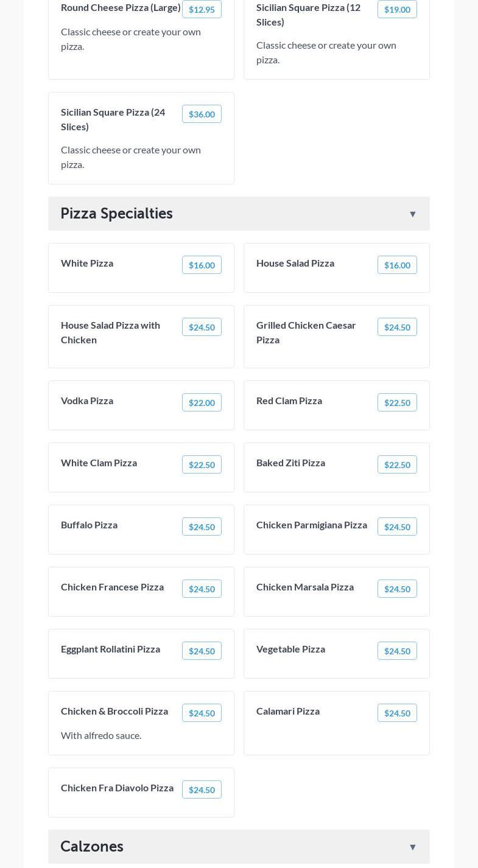Open Chicken & Broccoli Pizza item
This screenshot has height=868, width=478.
click(114, 712)
